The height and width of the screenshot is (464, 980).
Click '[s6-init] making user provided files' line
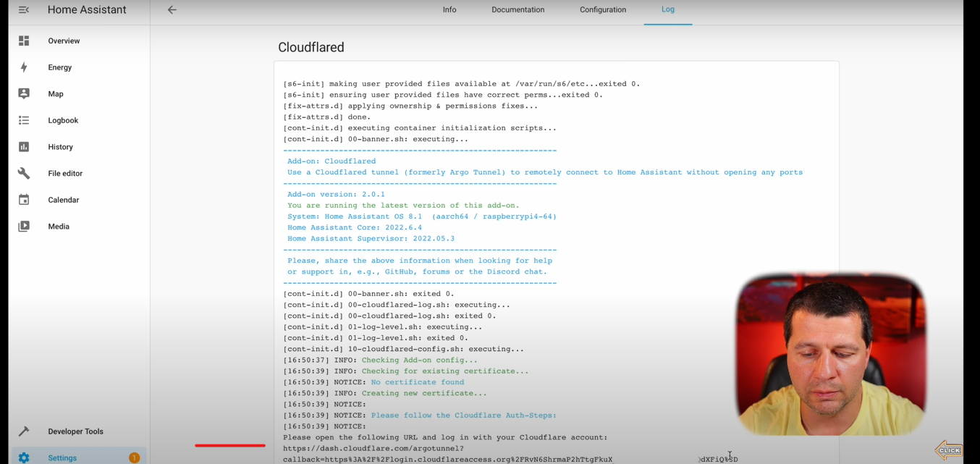tap(462, 84)
